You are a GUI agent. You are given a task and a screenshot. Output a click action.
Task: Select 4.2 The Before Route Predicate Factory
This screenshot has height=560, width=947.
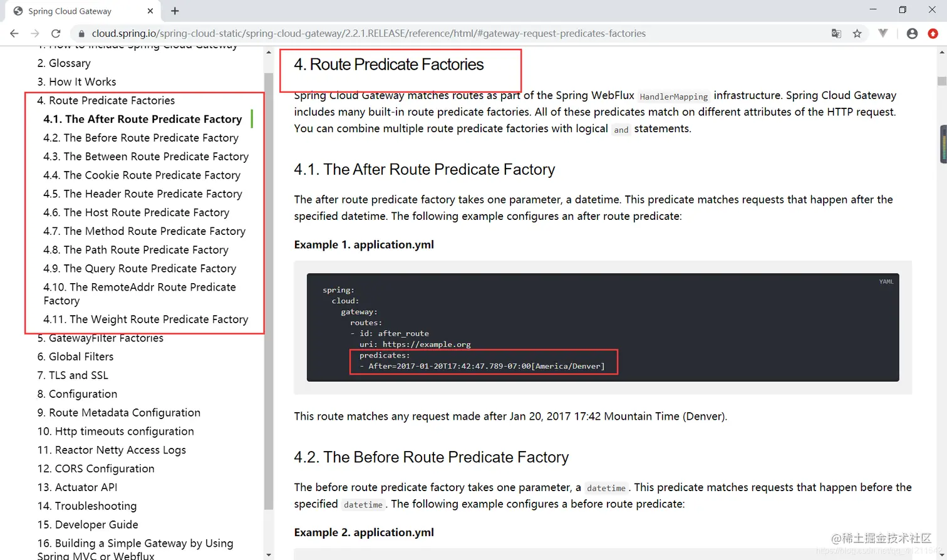pyautogui.click(x=141, y=138)
